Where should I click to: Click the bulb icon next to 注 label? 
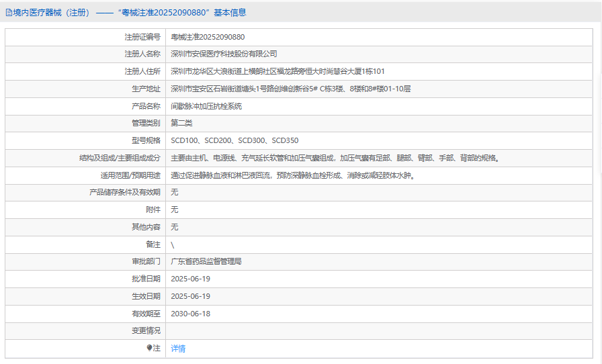(149, 348)
